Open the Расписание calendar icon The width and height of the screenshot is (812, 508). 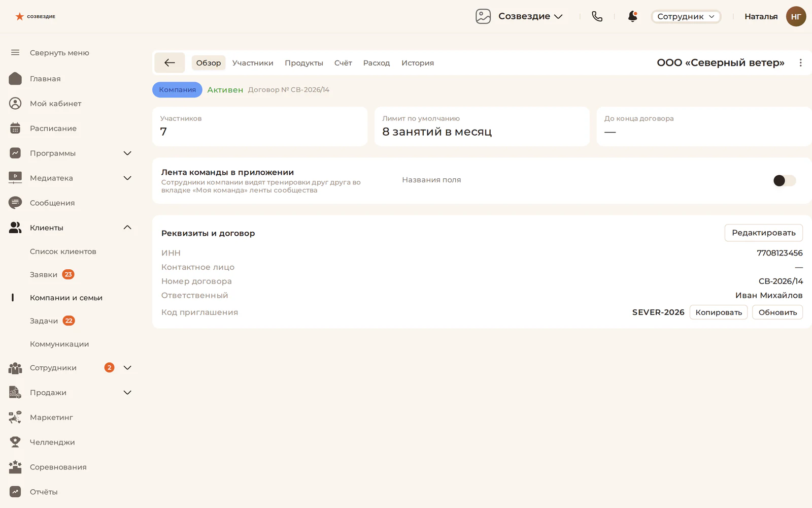coord(15,129)
